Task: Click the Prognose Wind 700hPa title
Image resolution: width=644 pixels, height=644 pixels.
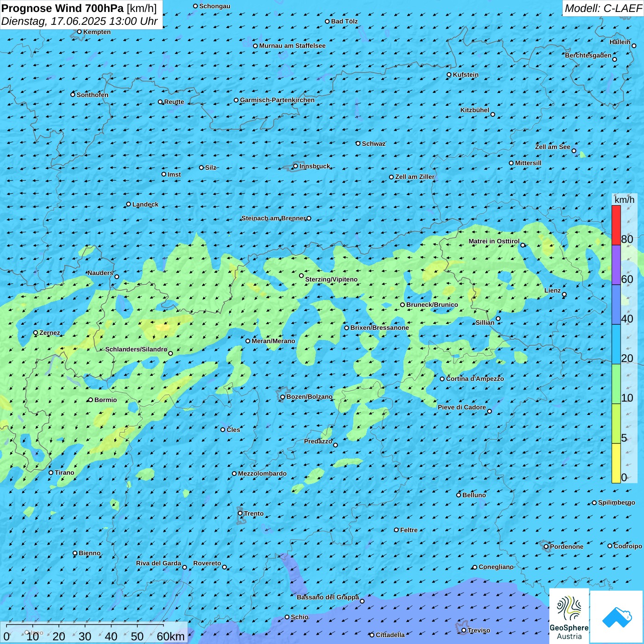Action: point(79,8)
